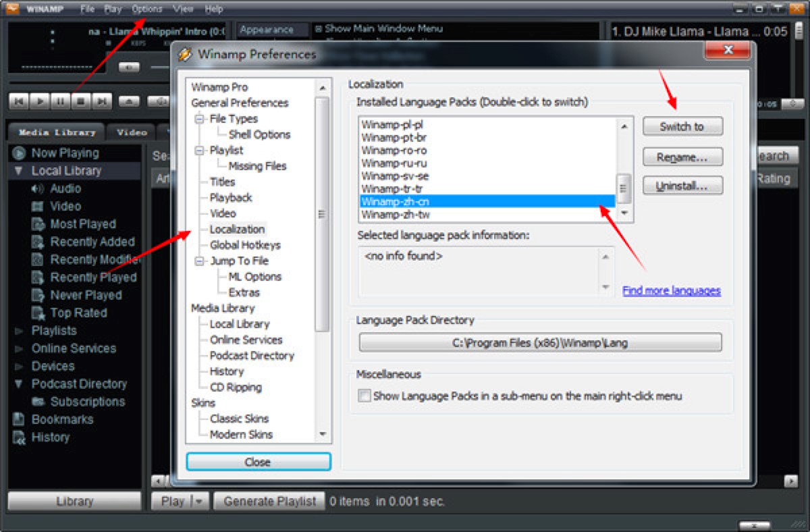This screenshot has height=532, width=810.
Task: Open the Options menu
Action: [147, 9]
